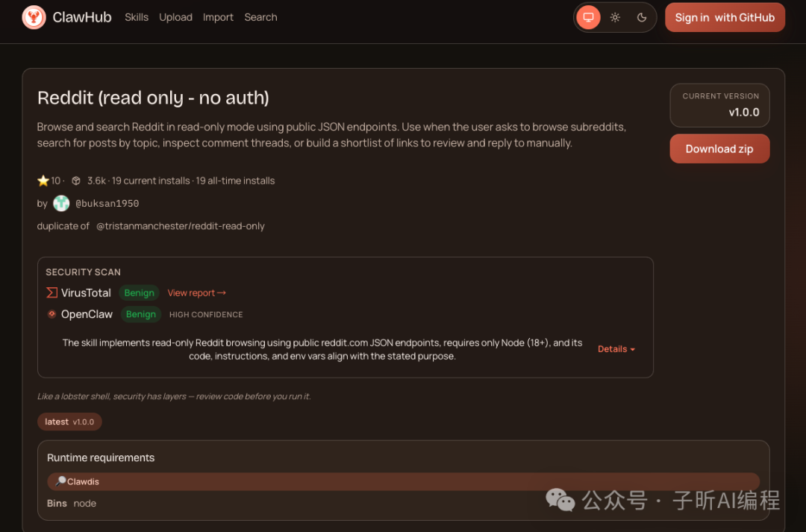Open the @buksan1950 author profile link
The width and height of the screenshot is (806, 532).
[107, 203]
